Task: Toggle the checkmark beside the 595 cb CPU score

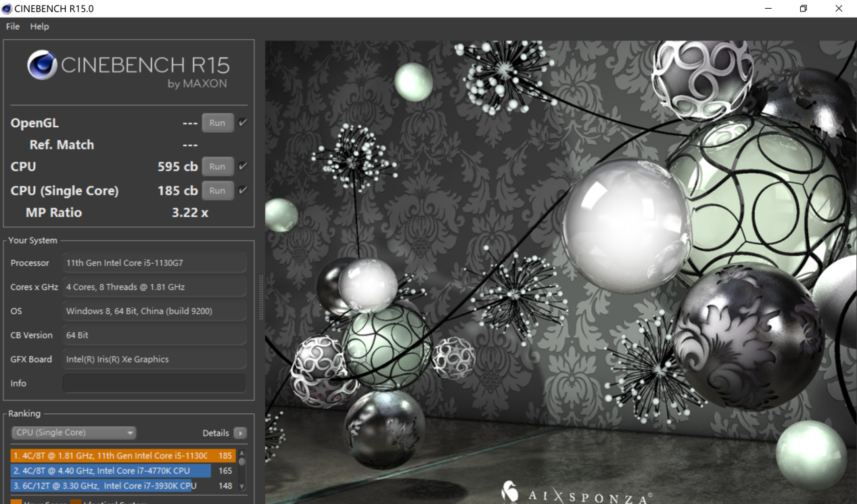Action: (243, 166)
